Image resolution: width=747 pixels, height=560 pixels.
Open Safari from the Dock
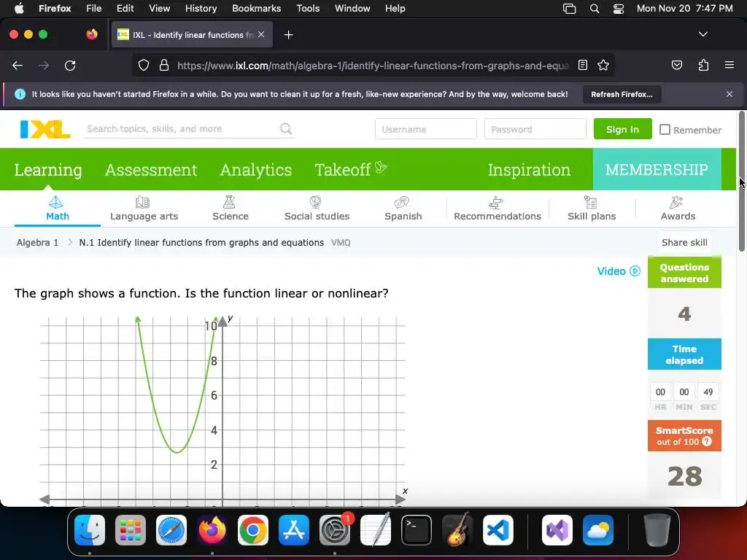pos(171,530)
